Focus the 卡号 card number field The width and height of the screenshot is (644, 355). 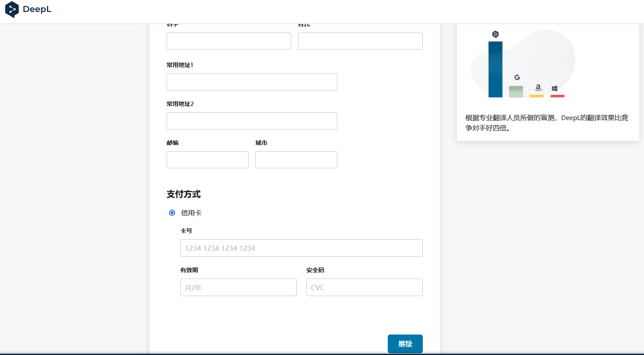[x=301, y=248]
